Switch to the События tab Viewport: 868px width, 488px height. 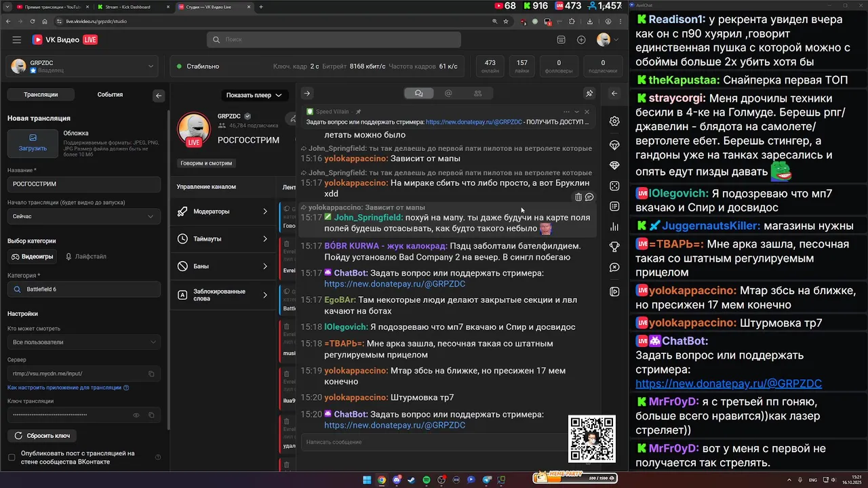110,95
